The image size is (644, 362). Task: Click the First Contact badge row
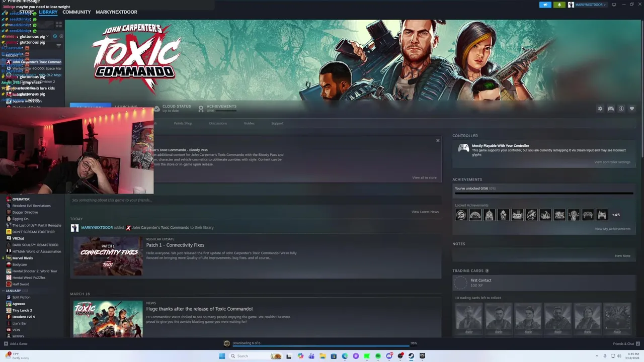(x=544, y=283)
